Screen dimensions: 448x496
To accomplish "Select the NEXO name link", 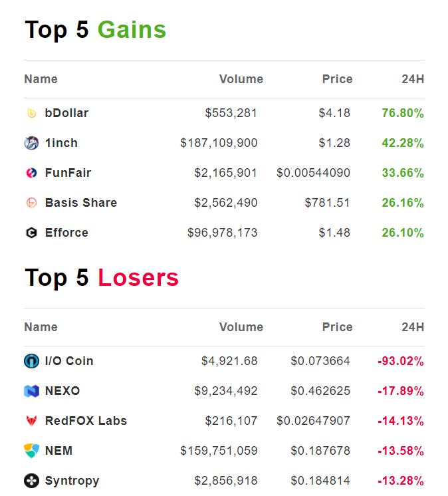I will pyautogui.click(x=62, y=391).
